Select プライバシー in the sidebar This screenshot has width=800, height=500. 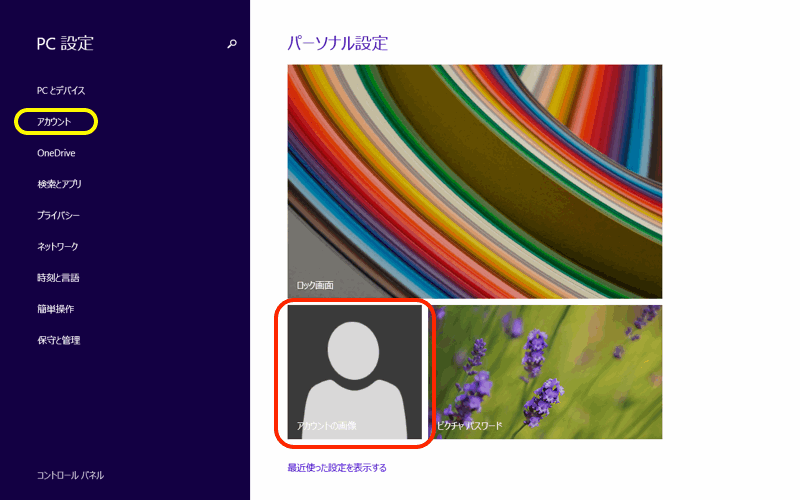pos(58,215)
